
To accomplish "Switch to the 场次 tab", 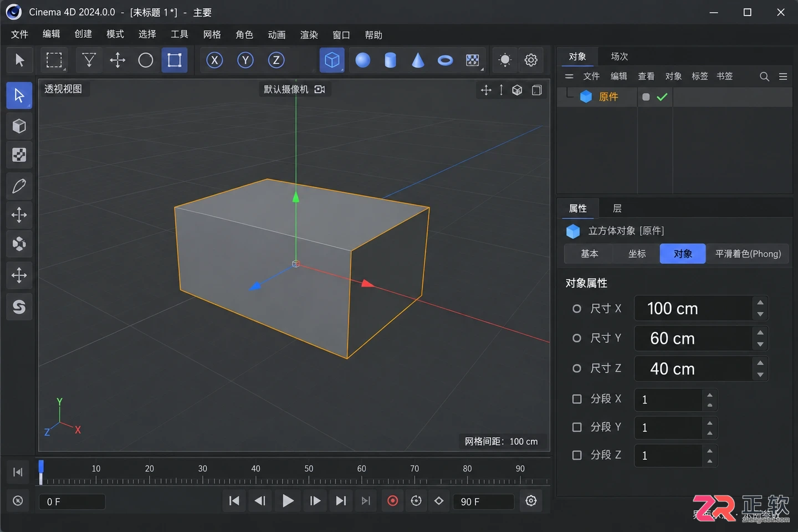I will coord(619,57).
